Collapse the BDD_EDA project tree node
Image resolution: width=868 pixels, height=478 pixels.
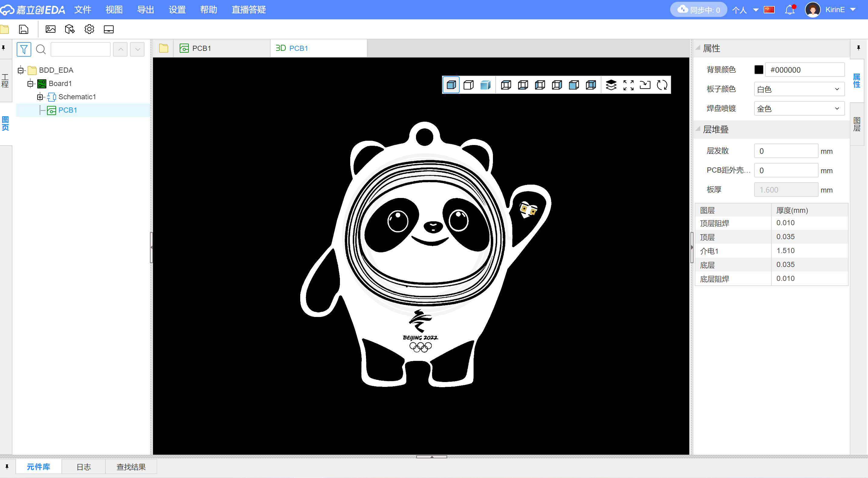click(21, 70)
